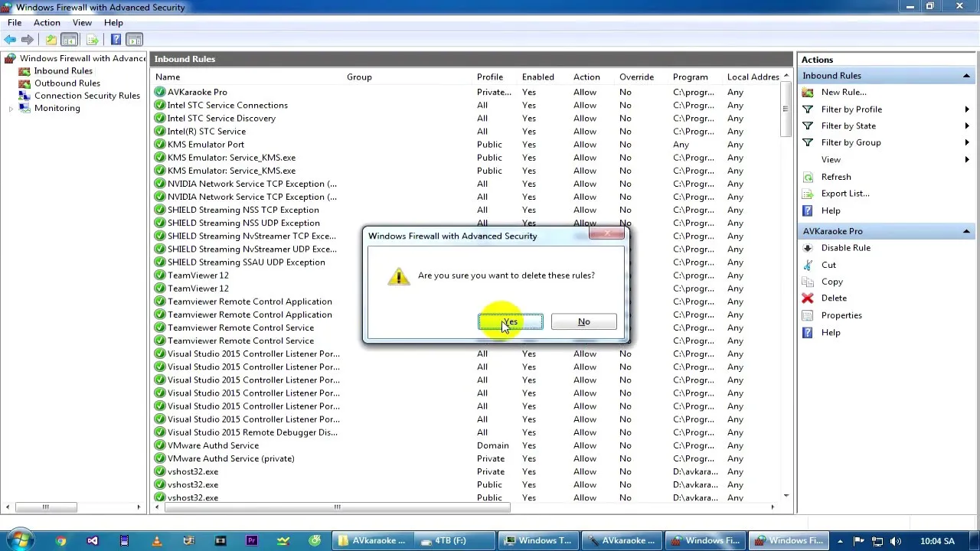Screen dimensions: 980x551
Task: Sort rules by the Name column
Action: point(168,77)
